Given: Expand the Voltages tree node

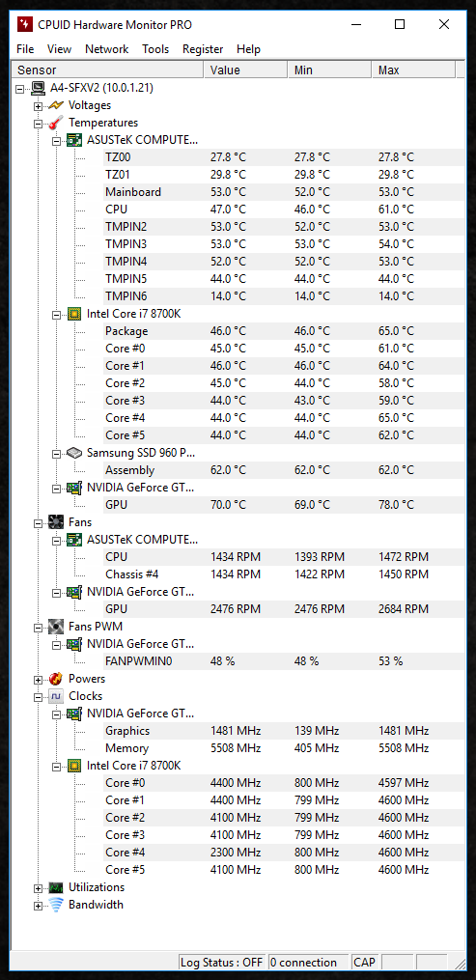Looking at the screenshot, I should tap(39, 105).
